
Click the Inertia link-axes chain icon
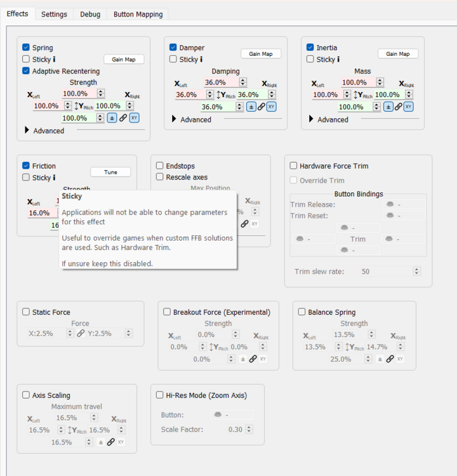tap(398, 107)
